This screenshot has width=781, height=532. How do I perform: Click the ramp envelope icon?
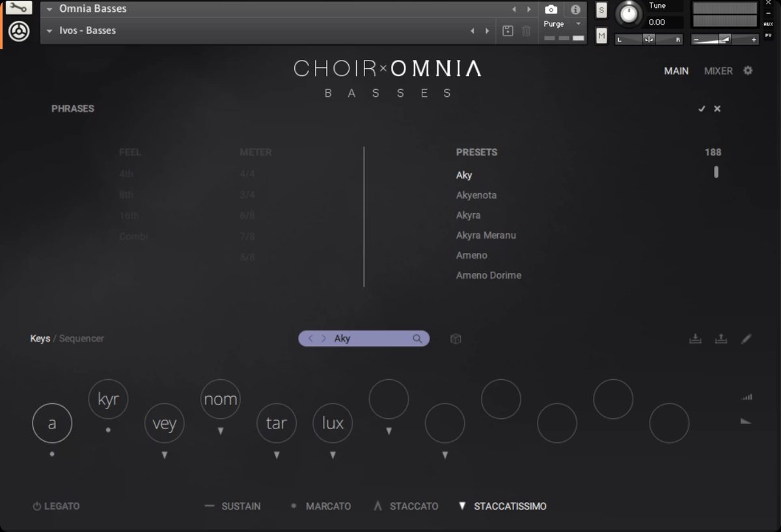(x=746, y=421)
